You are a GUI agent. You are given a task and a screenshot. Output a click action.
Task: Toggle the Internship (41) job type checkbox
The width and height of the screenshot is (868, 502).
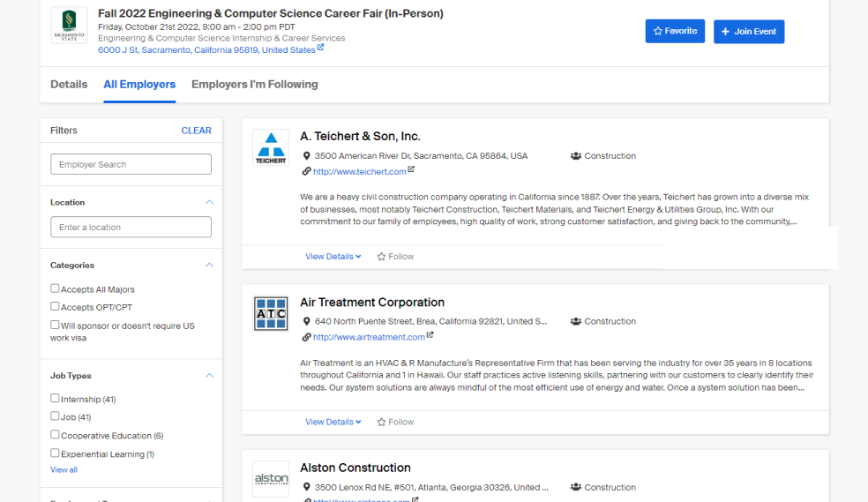click(x=56, y=398)
